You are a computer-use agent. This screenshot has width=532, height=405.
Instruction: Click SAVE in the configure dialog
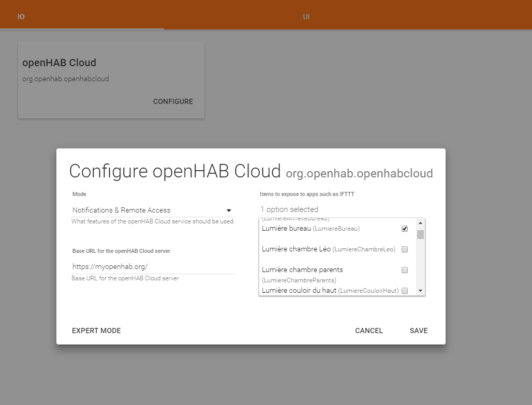point(419,331)
